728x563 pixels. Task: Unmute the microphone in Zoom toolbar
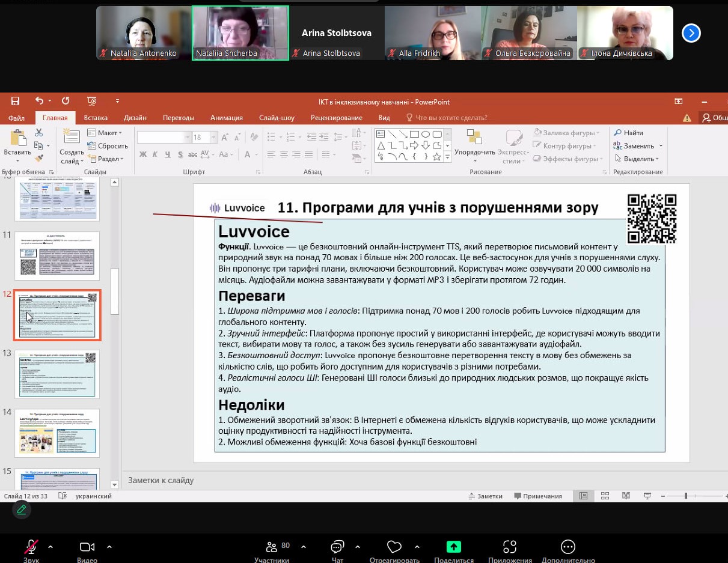[x=31, y=550]
